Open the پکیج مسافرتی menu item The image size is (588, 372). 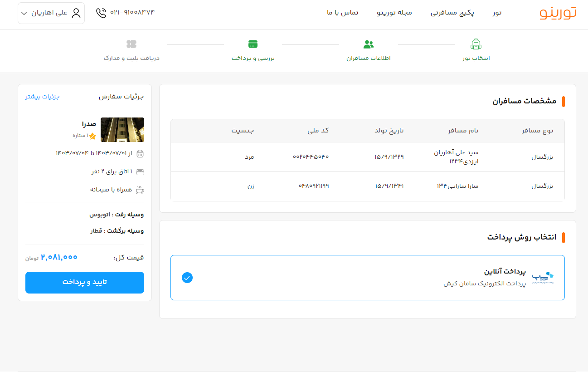452,13
